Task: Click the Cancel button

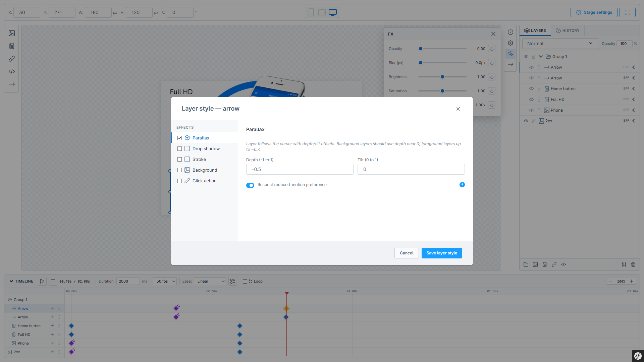Action: tap(407, 253)
